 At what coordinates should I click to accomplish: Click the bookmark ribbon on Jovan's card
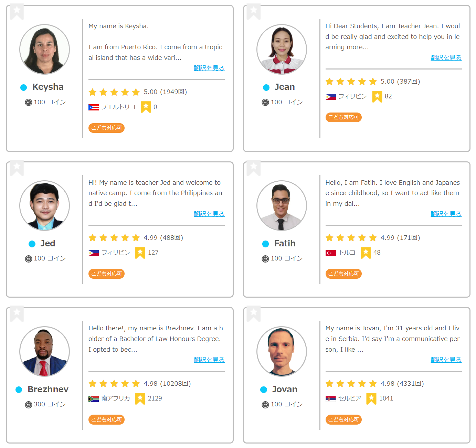254,313
